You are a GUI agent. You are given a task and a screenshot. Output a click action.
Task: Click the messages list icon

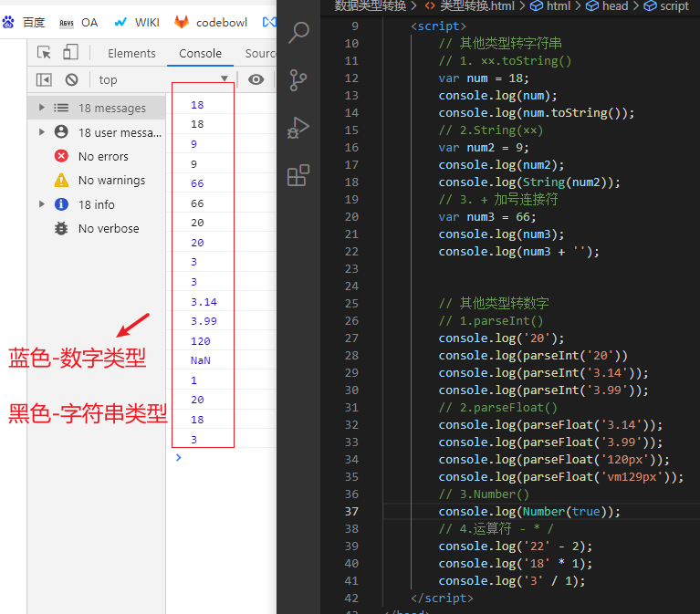click(61, 108)
